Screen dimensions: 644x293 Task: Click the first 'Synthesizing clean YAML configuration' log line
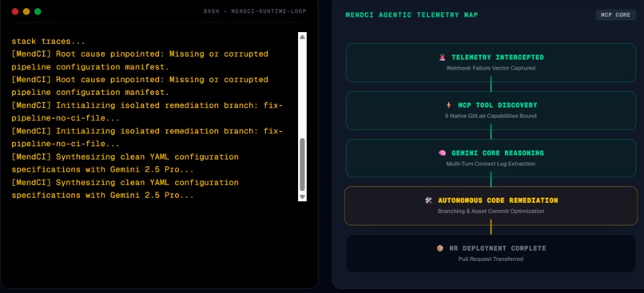pyautogui.click(x=125, y=163)
